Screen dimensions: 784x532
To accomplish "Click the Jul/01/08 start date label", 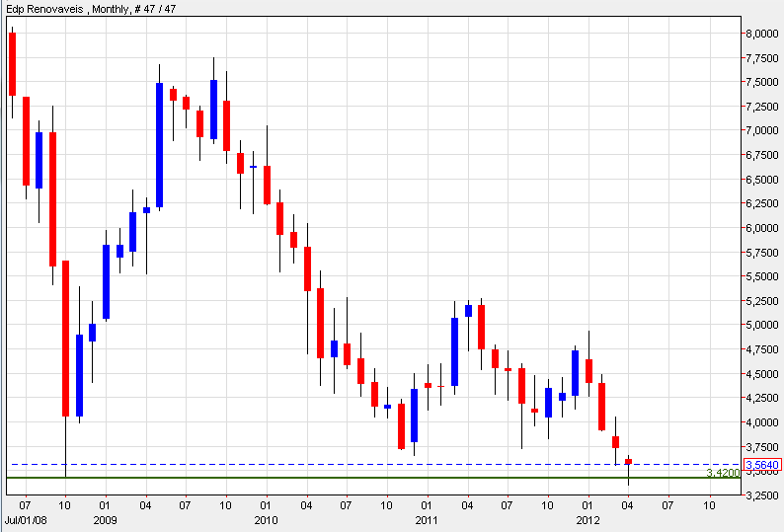I will coord(27,520).
